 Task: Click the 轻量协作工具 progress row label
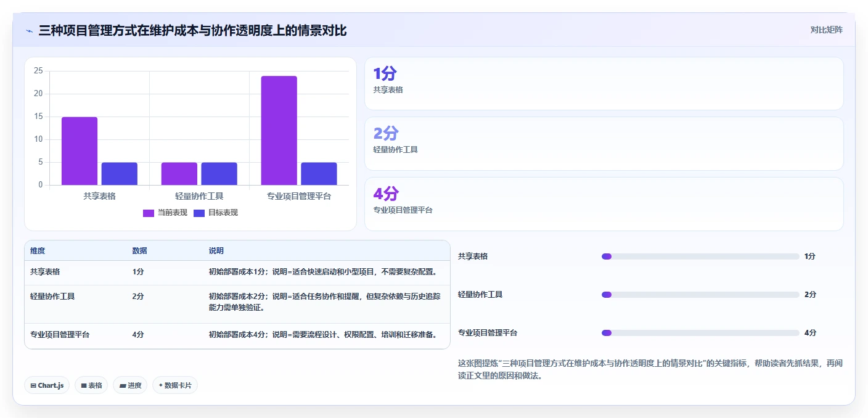tap(480, 295)
